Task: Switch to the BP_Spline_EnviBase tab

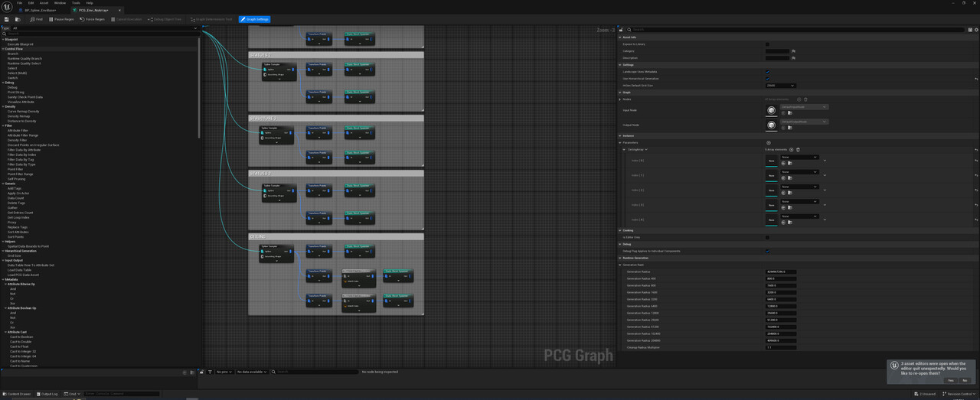Action: 42,10
